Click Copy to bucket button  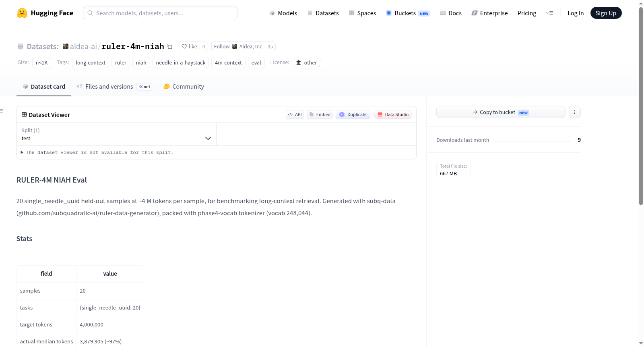(501, 112)
